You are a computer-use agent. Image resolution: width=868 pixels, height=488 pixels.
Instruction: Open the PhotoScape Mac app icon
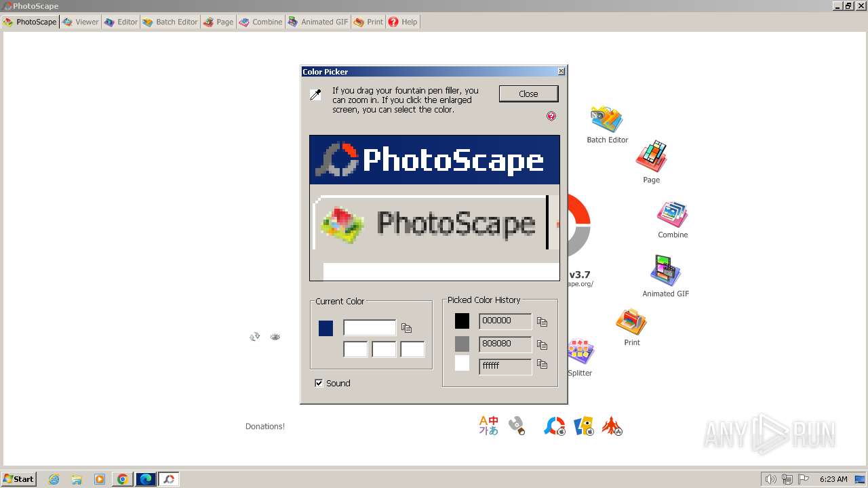pyautogui.click(x=555, y=426)
